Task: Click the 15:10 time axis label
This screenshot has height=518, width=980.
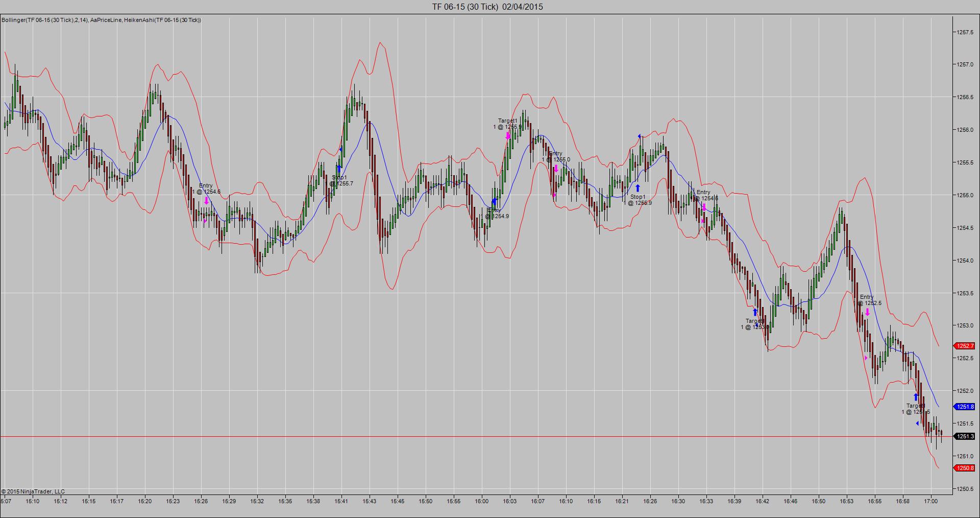Action: coord(33,501)
